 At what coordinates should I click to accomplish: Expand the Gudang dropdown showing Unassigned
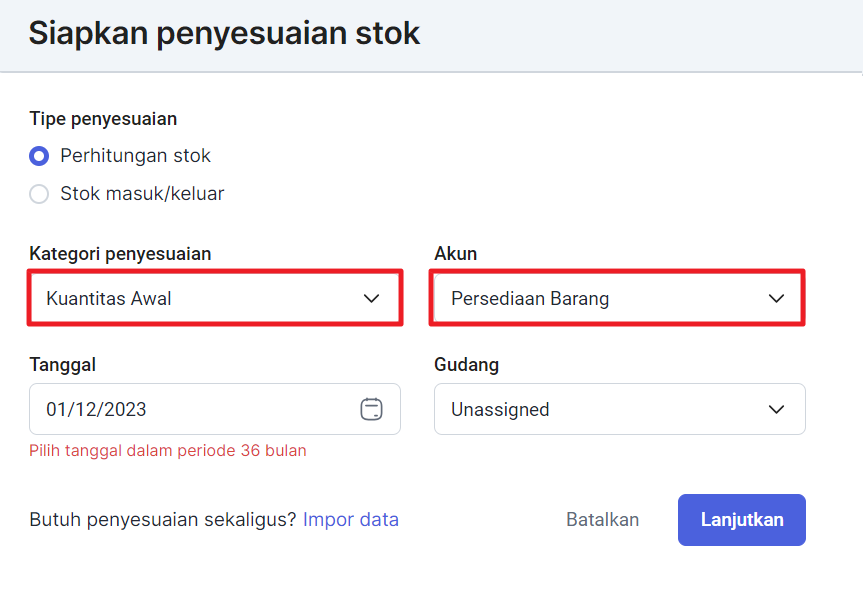620,409
